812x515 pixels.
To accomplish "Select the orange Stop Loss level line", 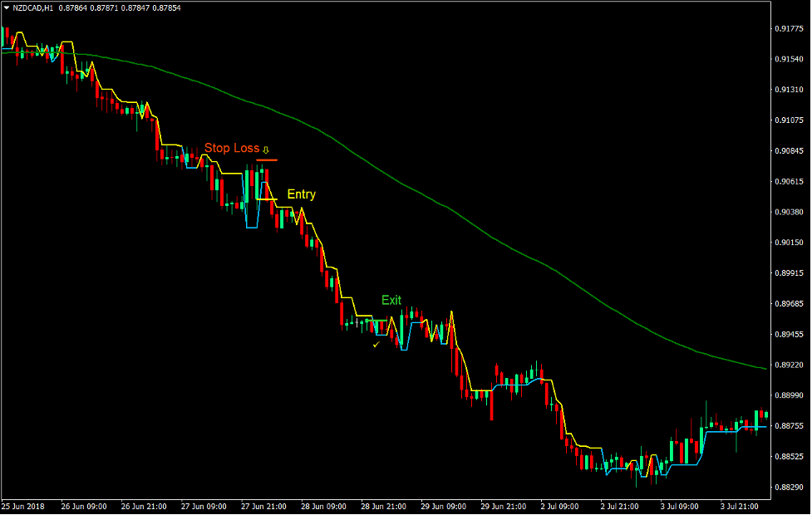I will pos(267,159).
